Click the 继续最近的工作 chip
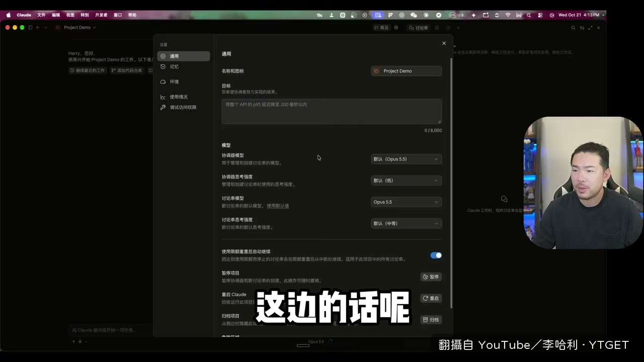The width and height of the screenshot is (644, 362). [x=88, y=70]
